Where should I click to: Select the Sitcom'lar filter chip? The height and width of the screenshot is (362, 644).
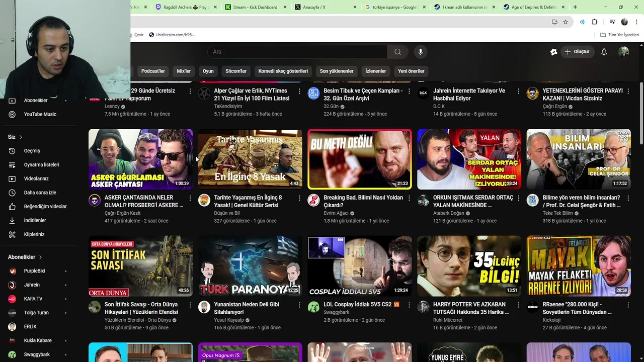(x=236, y=71)
